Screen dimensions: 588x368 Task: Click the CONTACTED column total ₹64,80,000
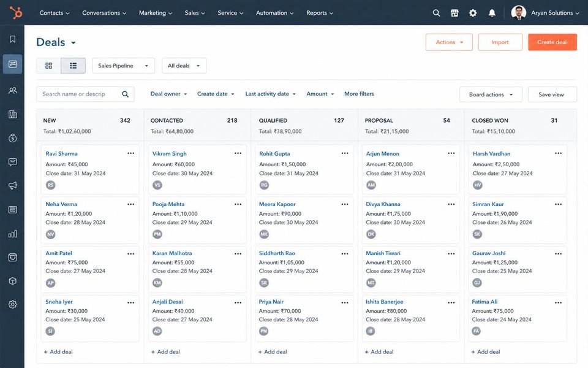[x=172, y=131]
